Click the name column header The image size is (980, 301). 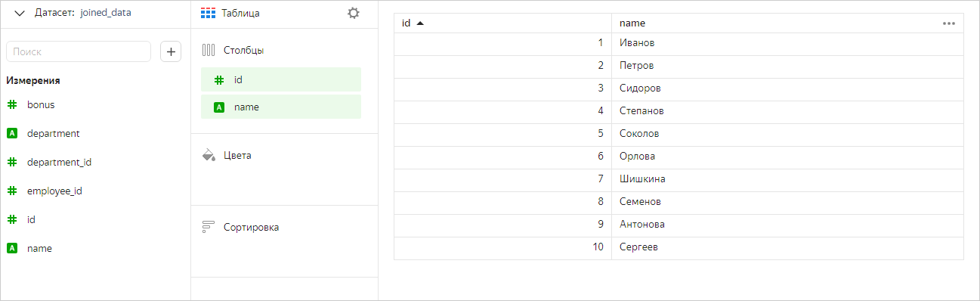pos(787,23)
